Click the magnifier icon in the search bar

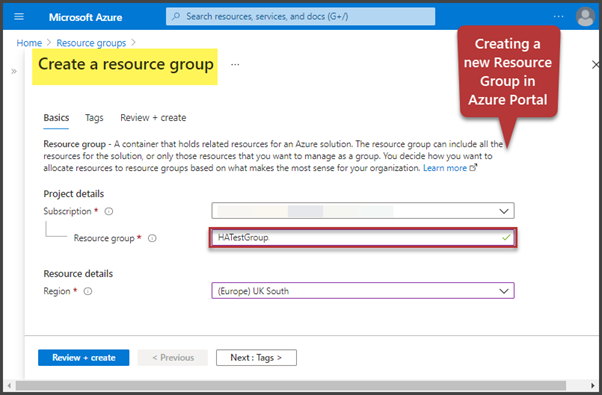[176, 17]
